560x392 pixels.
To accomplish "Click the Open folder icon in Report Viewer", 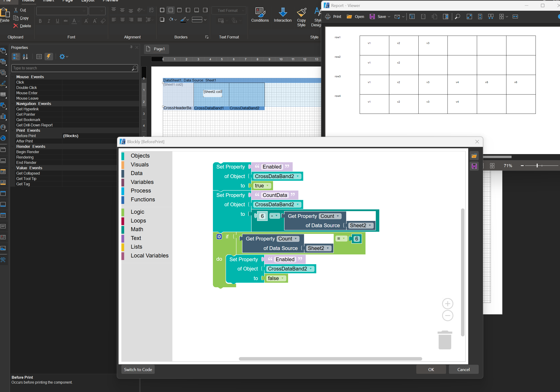I will [x=349, y=17].
